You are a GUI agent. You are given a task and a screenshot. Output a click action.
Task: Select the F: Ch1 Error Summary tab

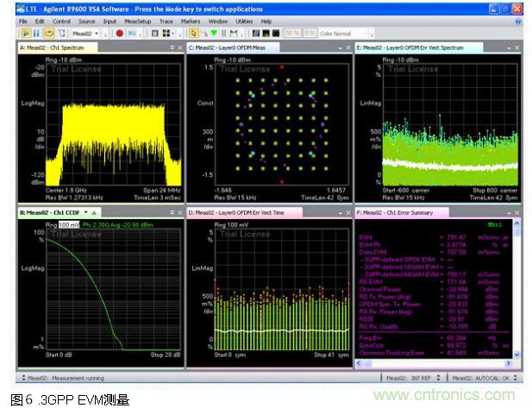[397, 211]
